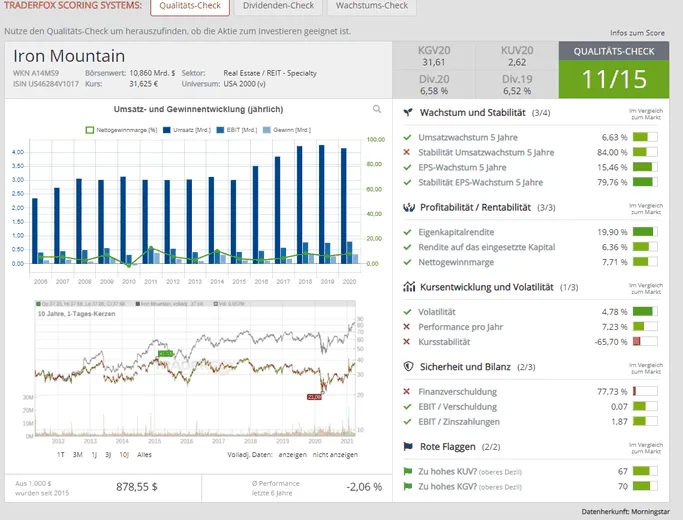The width and height of the screenshot is (683, 520).
Task: Choose 'anzeigen' for Volladj. Daten
Action: pos(292,454)
